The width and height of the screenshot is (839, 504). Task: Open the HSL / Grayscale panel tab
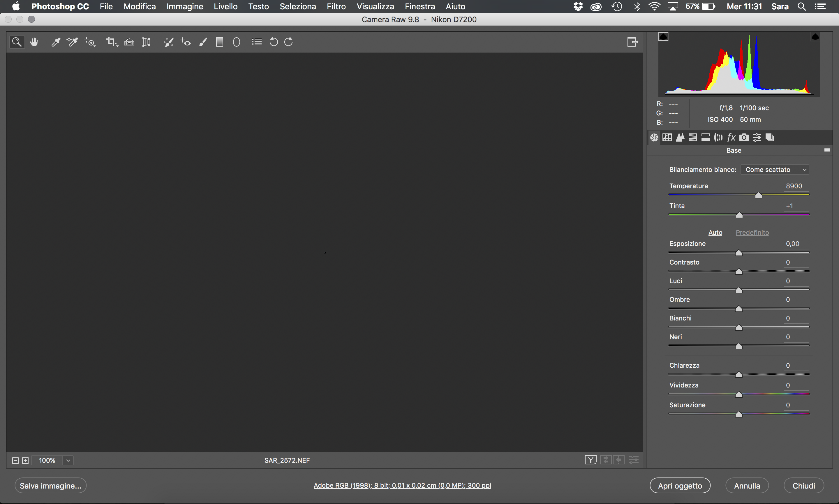(x=693, y=137)
